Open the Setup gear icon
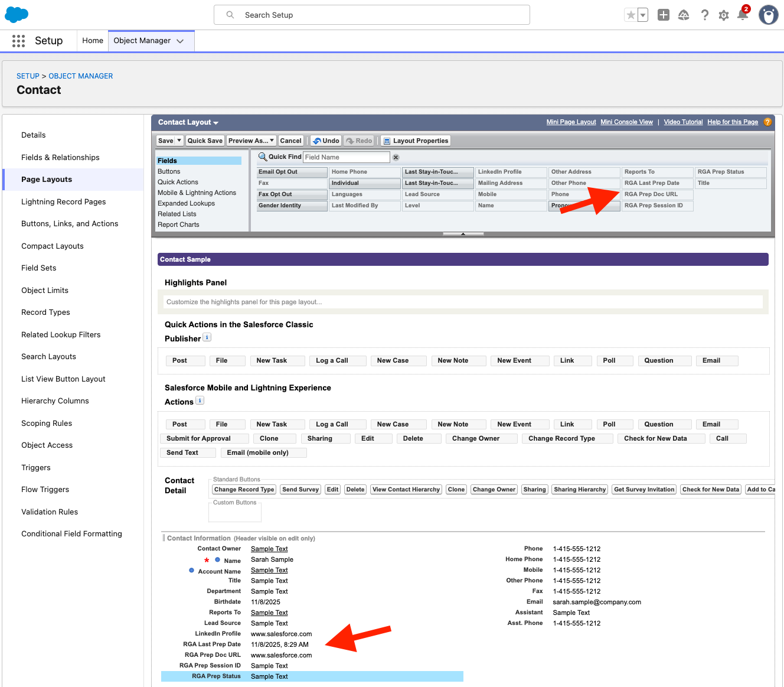This screenshot has height=687, width=784. pos(723,15)
